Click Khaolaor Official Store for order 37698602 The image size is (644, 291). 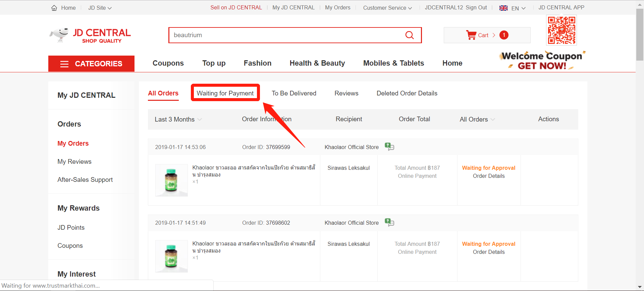point(352,223)
